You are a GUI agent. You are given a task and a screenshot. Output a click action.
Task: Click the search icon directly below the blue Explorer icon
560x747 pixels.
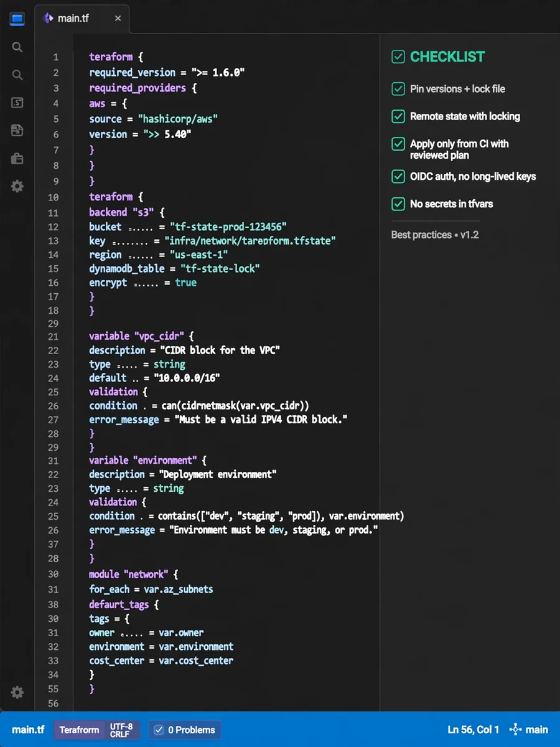tap(17, 47)
